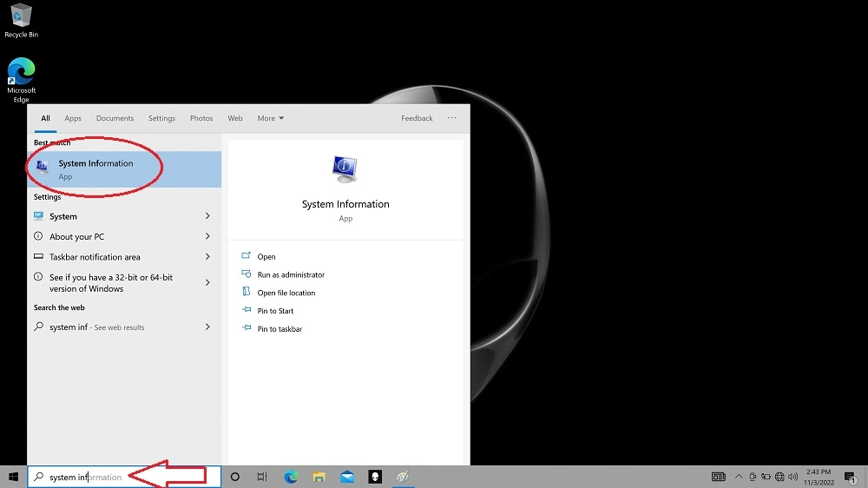This screenshot has width=868, height=488.
Task: Open Cortana circle icon on taskbar
Action: (x=234, y=477)
